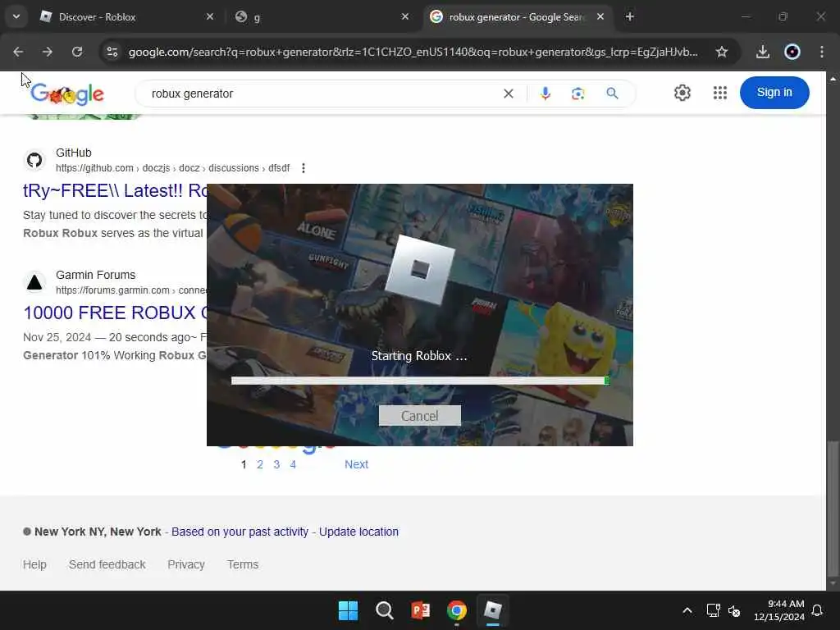Go forward with the browser forward arrow

point(48,52)
